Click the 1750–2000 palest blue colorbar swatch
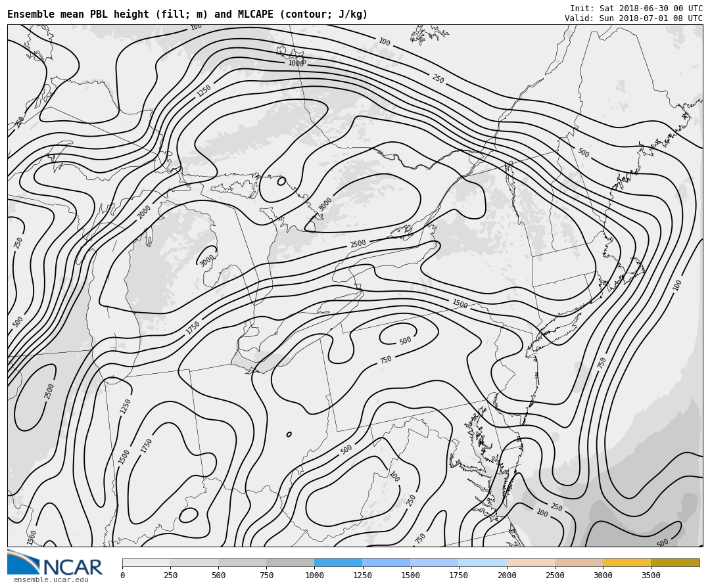Image resolution: width=710 pixels, height=588 pixels. [x=483, y=563]
